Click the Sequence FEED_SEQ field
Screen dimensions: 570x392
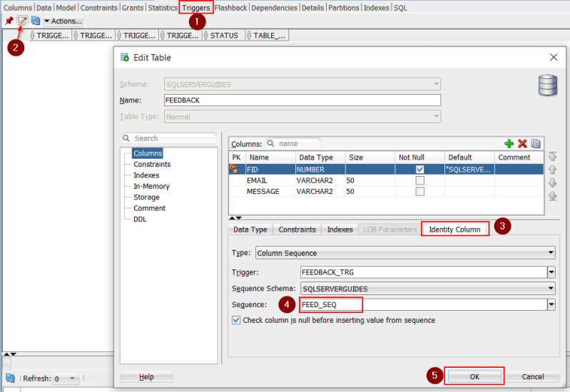[x=424, y=304]
